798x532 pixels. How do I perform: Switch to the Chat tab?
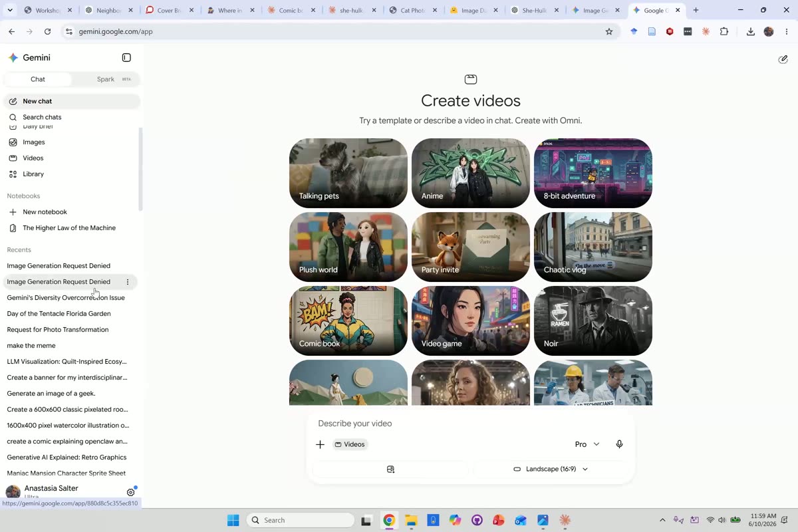38,79
